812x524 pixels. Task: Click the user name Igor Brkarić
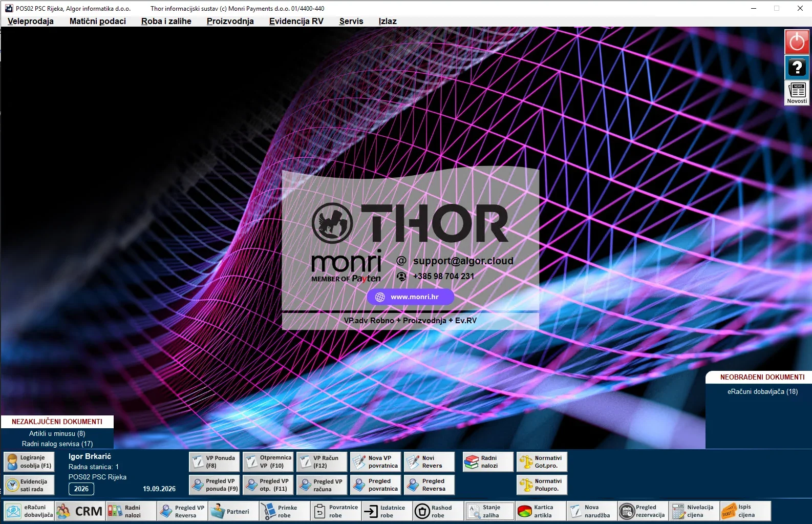point(90,456)
